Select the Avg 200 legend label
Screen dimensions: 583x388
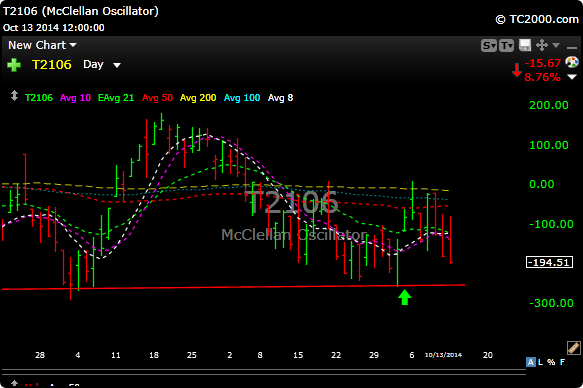[x=198, y=98]
